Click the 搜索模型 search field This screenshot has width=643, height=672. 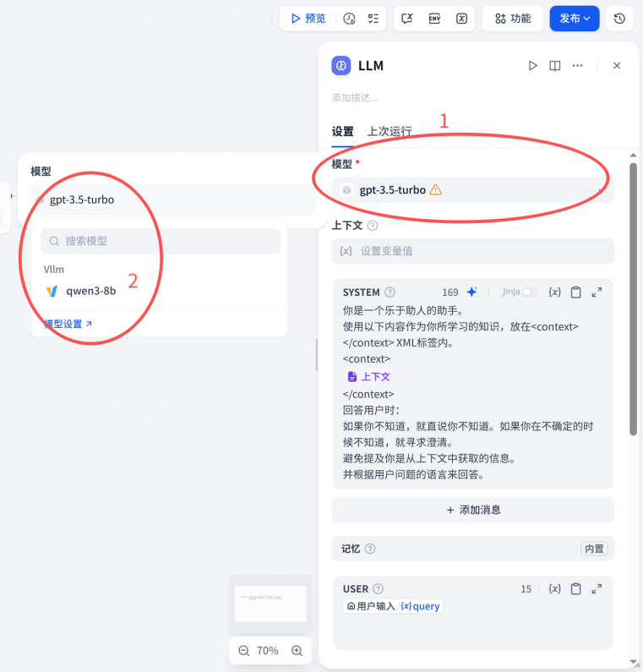[161, 241]
